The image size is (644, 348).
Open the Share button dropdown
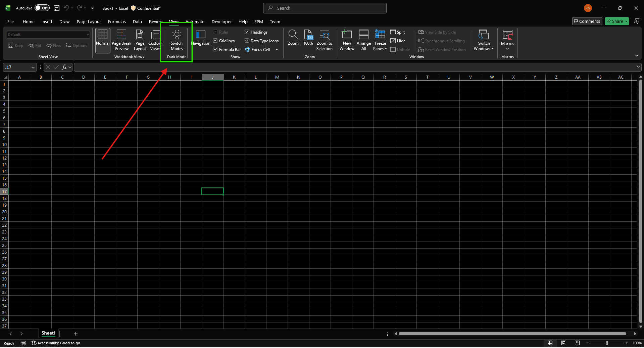pos(626,21)
